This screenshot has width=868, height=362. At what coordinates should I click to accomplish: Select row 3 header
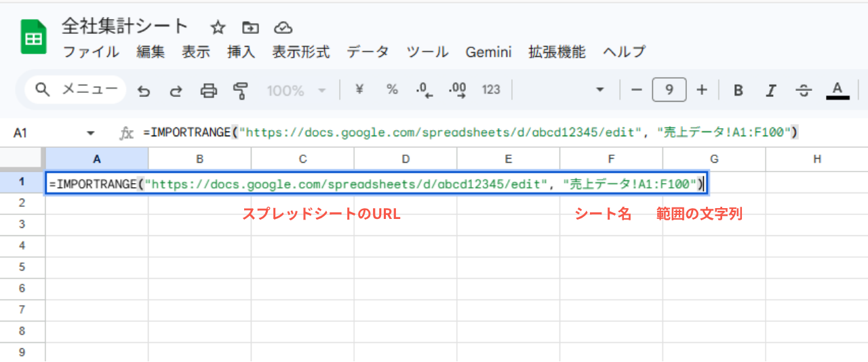(x=22, y=224)
